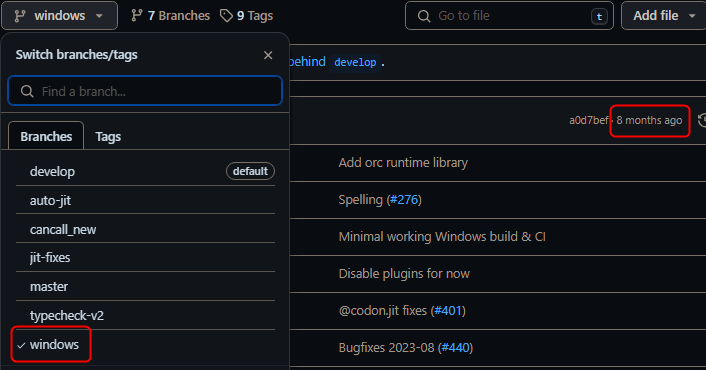Click the branch icon beside 7 Branches

point(137,16)
